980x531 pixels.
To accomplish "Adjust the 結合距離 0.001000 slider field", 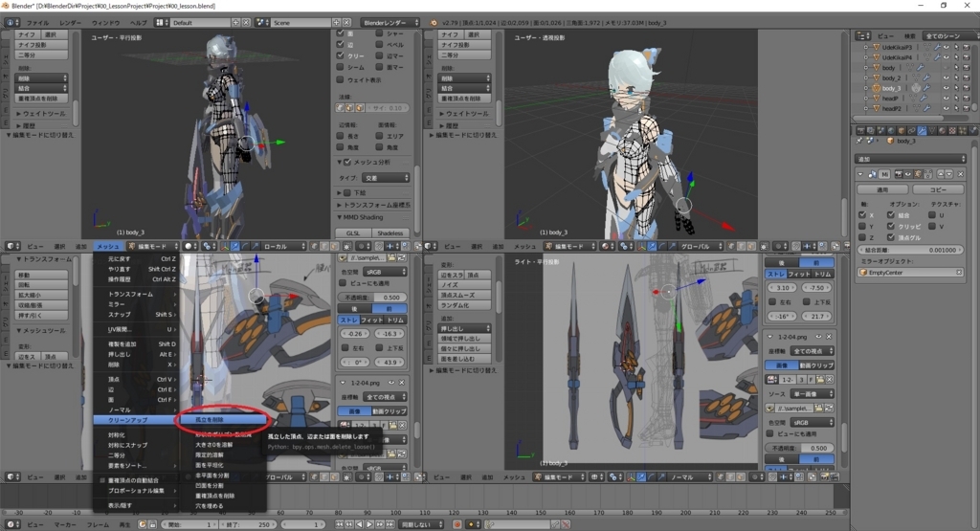I will pos(910,250).
